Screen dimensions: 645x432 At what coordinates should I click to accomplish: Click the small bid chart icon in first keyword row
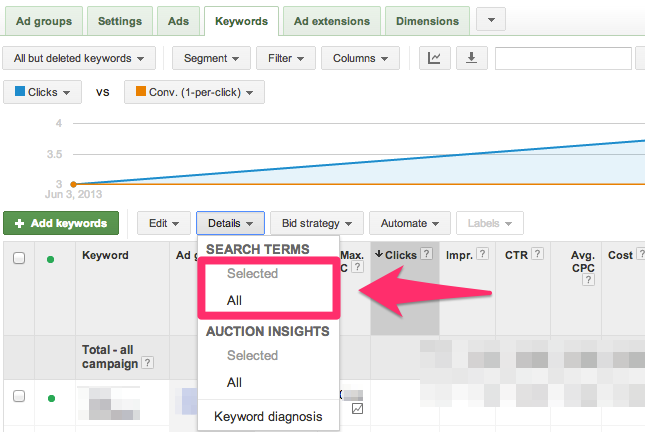357,409
